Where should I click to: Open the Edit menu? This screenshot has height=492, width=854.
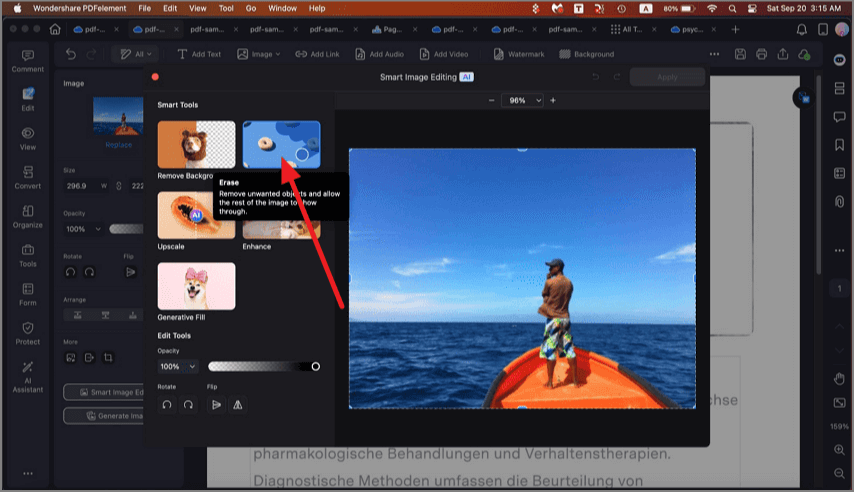coord(170,8)
